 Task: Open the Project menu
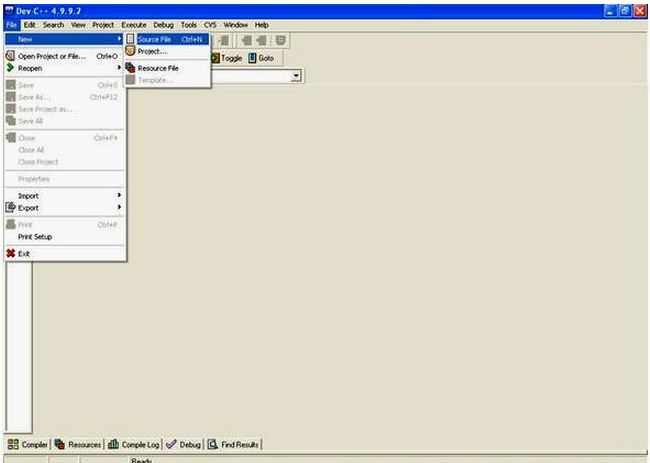tap(103, 25)
